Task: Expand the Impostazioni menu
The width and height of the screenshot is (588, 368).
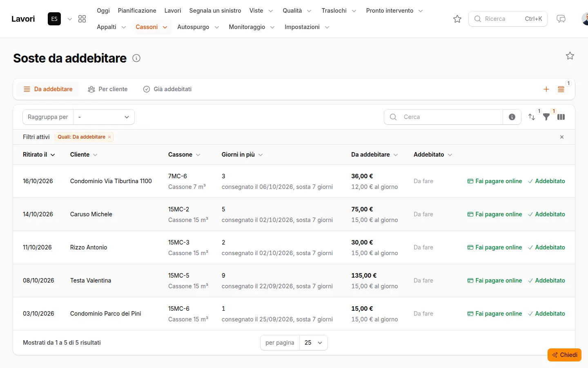Action: coord(307,27)
